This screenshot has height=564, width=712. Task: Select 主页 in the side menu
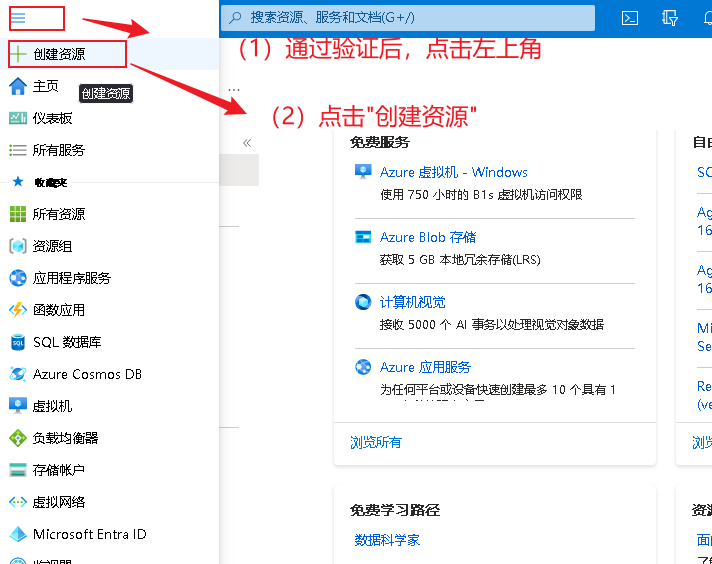[x=45, y=86]
